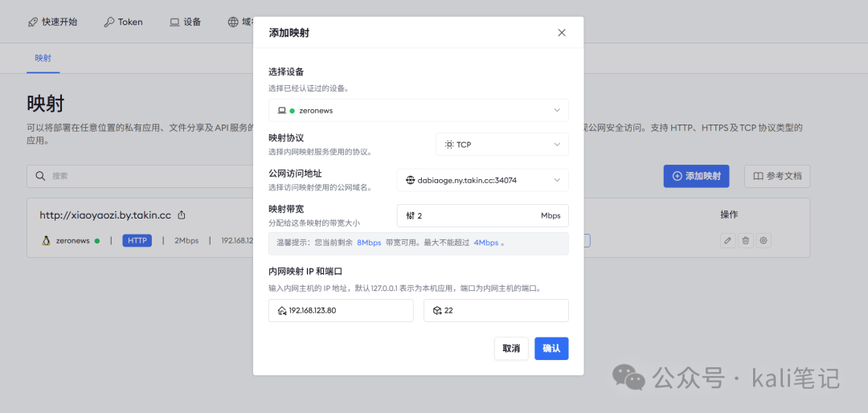Screen dimensions: 868x413
Task: Open the TCP protocol dropdown
Action: [x=502, y=145]
